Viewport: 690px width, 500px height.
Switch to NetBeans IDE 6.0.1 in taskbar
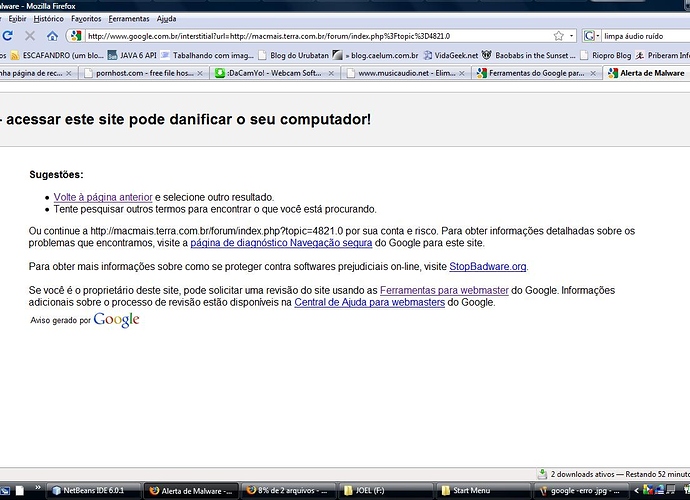(93, 490)
